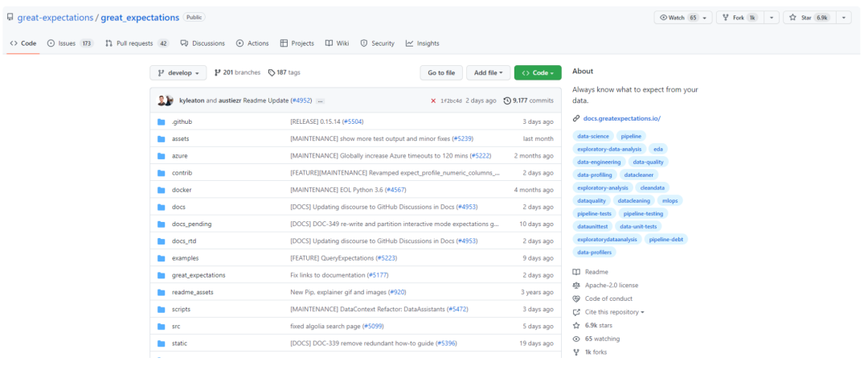Click the kyleaton avatar in commit header
Screen dimensions: 868x366
click(x=162, y=101)
